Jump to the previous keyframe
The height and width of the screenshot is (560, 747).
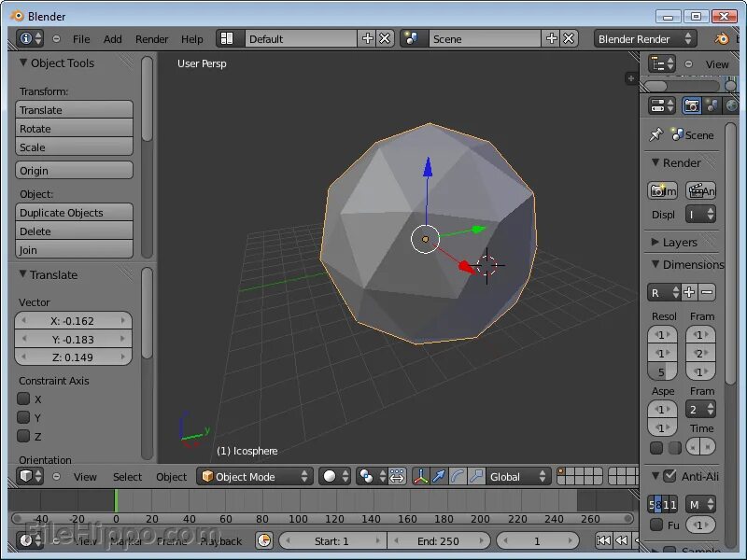(x=621, y=540)
